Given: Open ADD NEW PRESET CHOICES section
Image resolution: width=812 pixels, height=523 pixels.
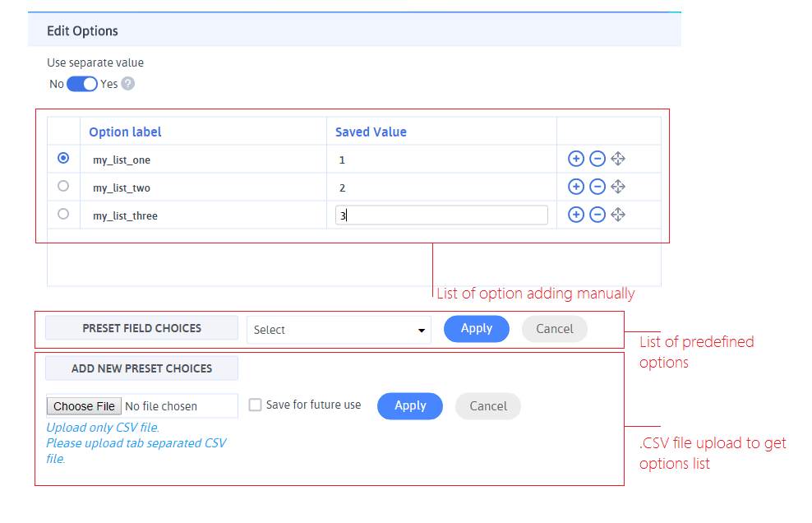Looking at the screenshot, I should pos(141,368).
